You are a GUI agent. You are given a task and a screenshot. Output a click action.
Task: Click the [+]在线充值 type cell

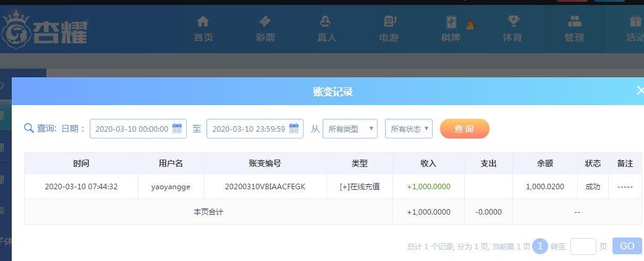click(x=359, y=187)
